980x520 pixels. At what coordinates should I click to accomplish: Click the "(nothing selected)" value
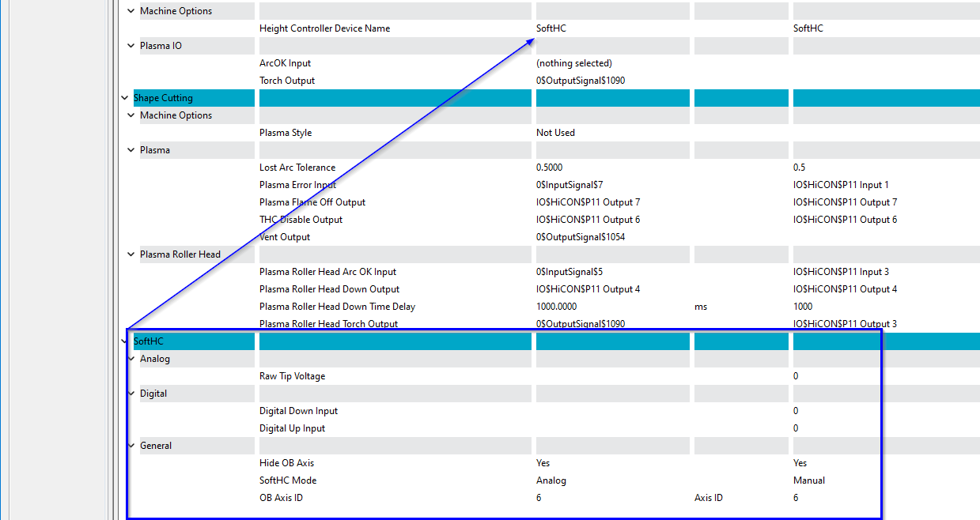(x=574, y=63)
